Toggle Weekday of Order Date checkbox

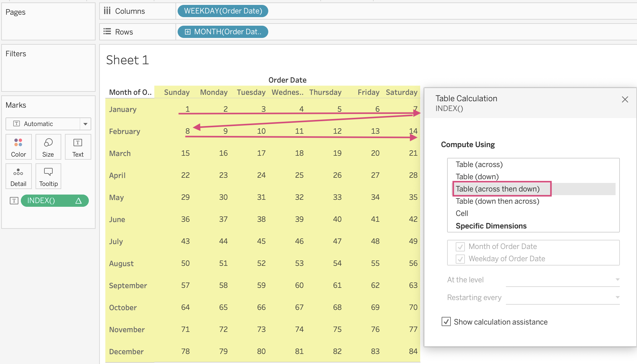tap(460, 259)
